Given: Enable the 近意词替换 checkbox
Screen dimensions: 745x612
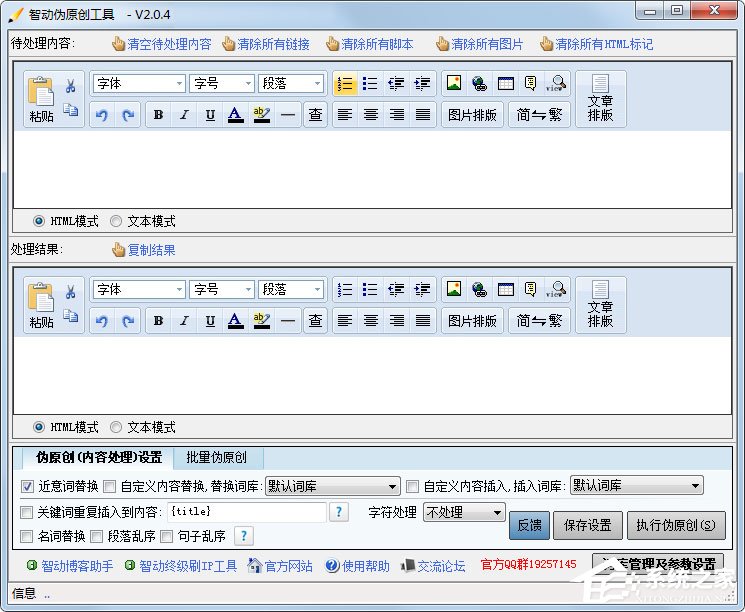Looking at the screenshot, I should coord(27,487).
